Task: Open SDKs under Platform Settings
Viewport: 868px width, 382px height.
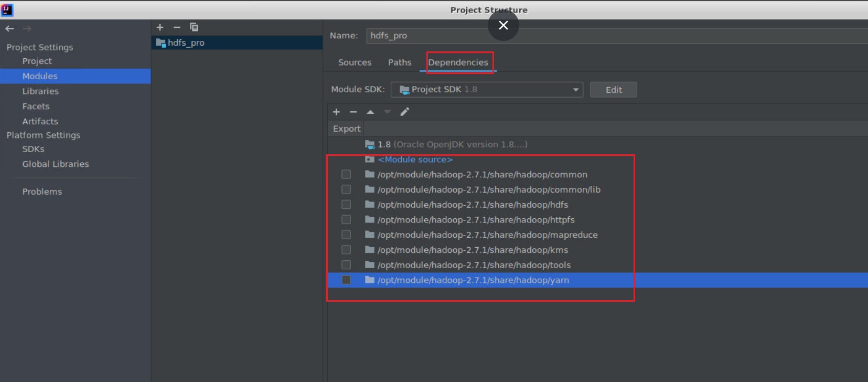Action: click(x=33, y=149)
